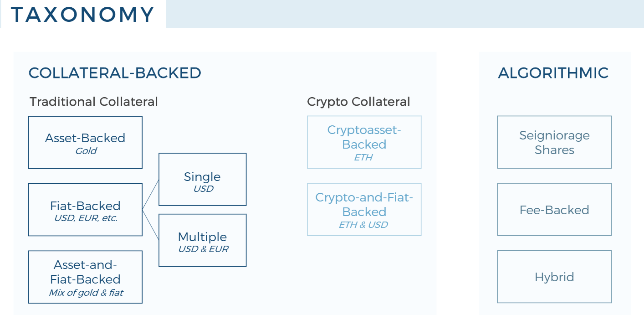
Task: Click the Crypto Collateral subheading
Action: [358, 102]
